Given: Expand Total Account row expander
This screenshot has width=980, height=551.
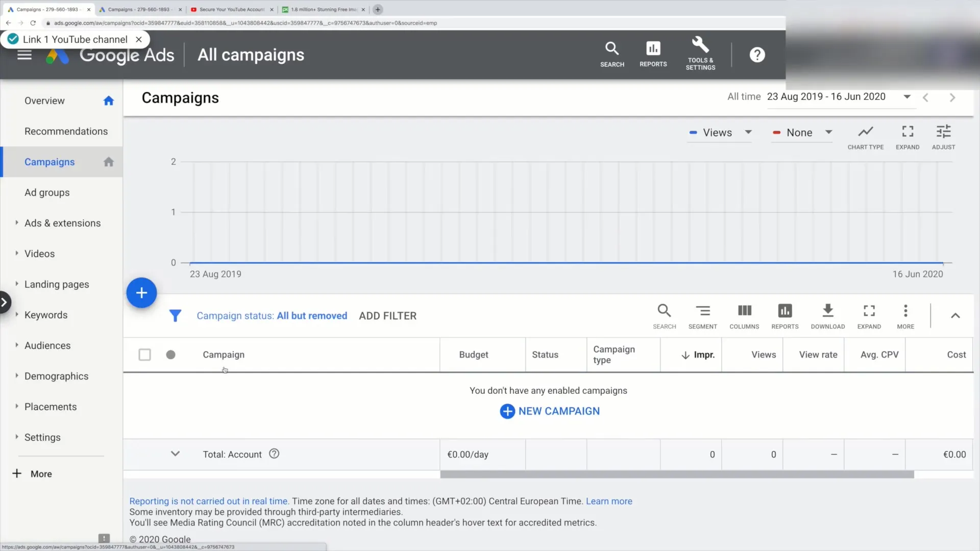Looking at the screenshot, I should point(175,454).
